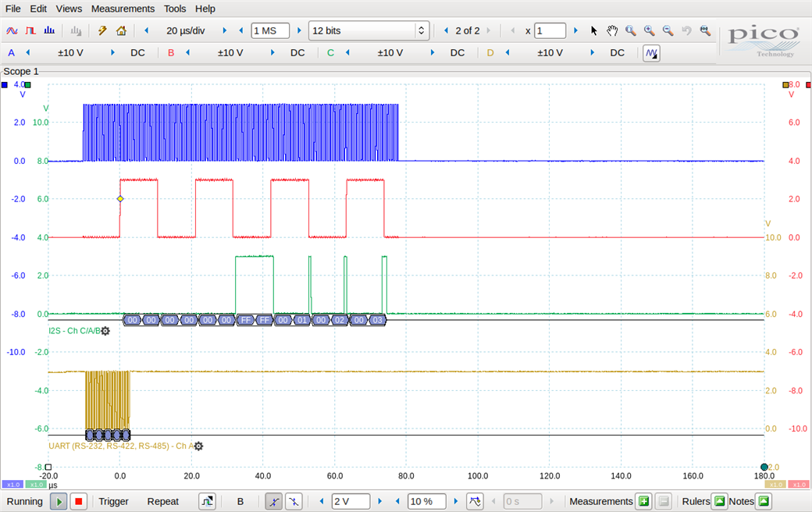
Task: Open Channel B options button
Action: click(x=171, y=53)
